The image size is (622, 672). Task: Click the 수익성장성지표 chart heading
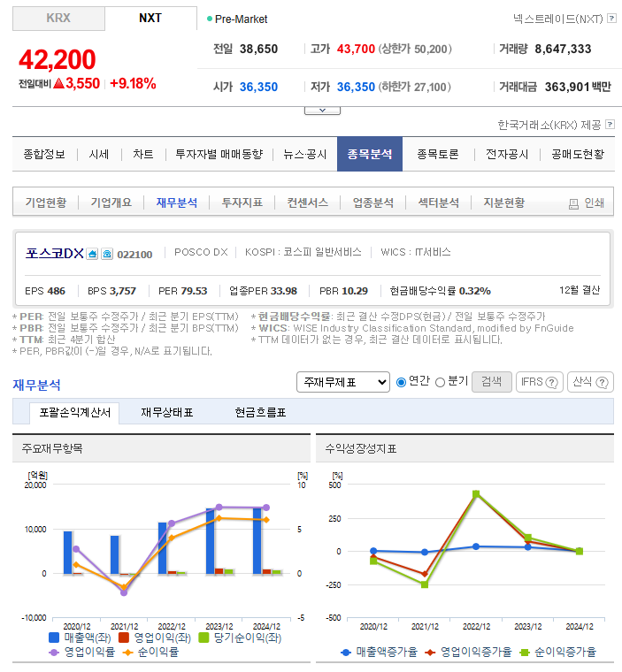click(x=361, y=448)
